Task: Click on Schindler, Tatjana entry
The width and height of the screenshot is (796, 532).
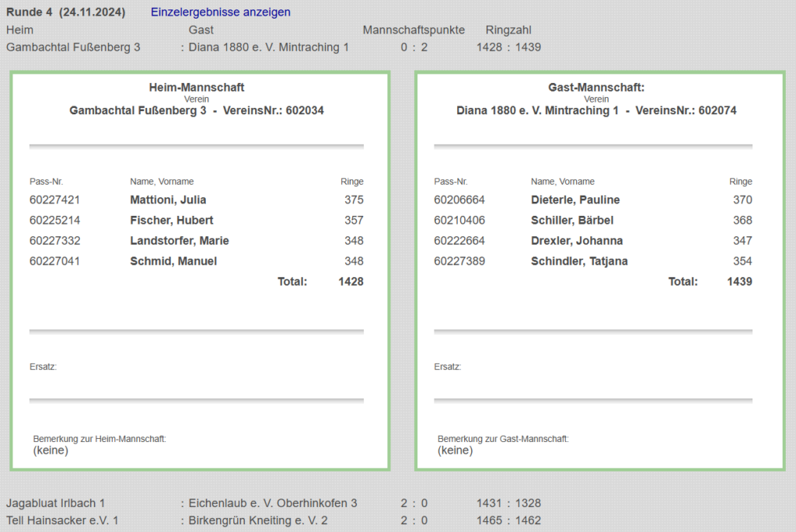Action: 579,261
